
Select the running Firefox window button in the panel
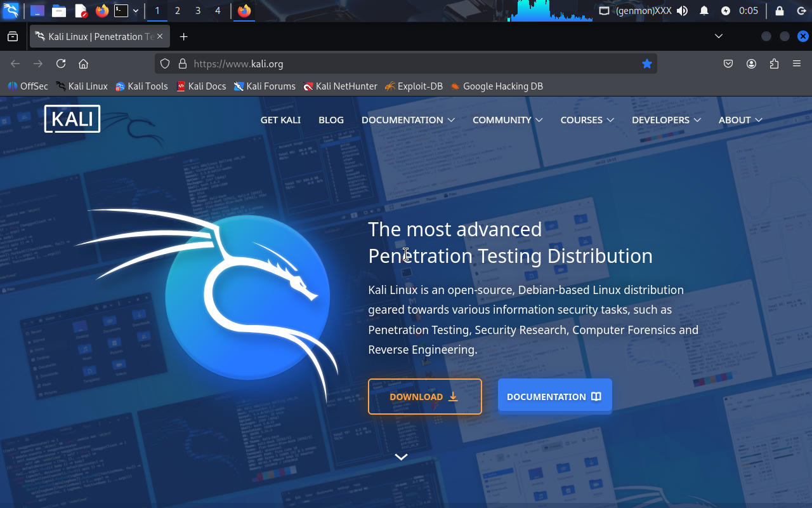tap(244, 11)
